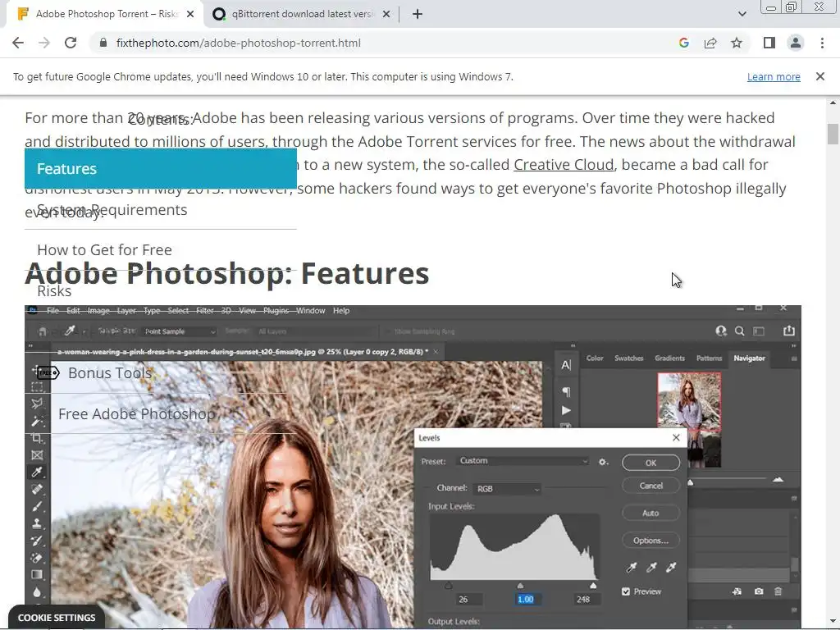Pick the white point eyedropper in Levels
This screenshot has width=840, height=630.
click(671, 568)
